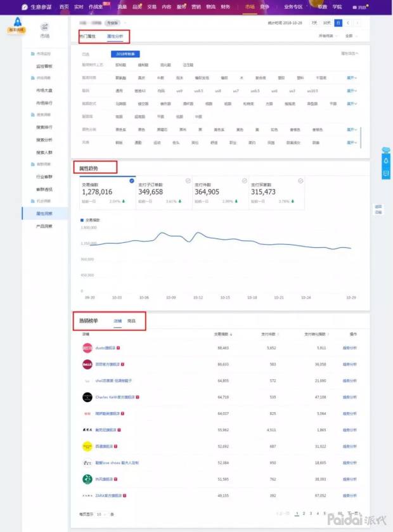Click the 市场 share icon above sidebar
This screenshot has width=393, height=532.
tap(44, 27)
